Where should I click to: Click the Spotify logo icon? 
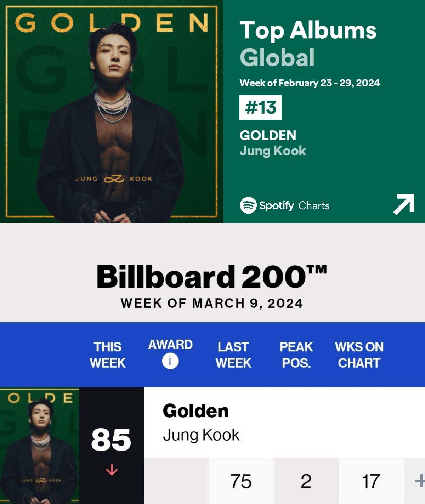(248, 205)
